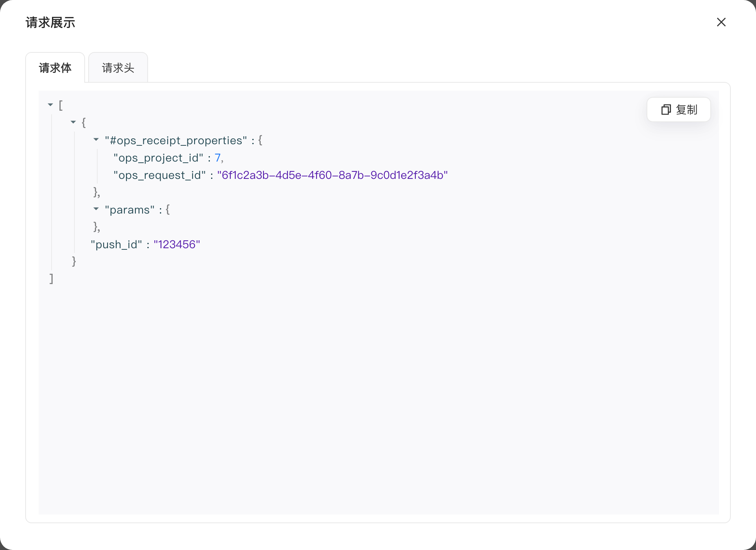The image size is (756, 550).
Task: Switch to the 请求头 tab
Action: click(x=118, y=68)
